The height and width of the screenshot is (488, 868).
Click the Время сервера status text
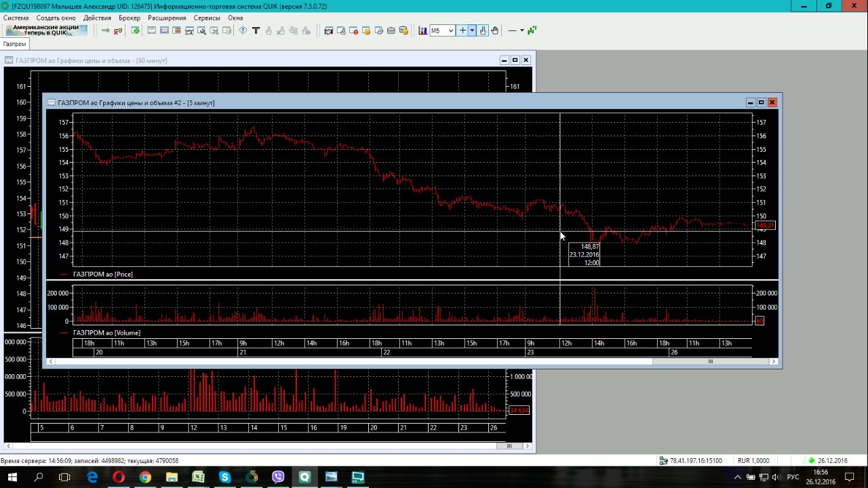(x=90, y=461)
